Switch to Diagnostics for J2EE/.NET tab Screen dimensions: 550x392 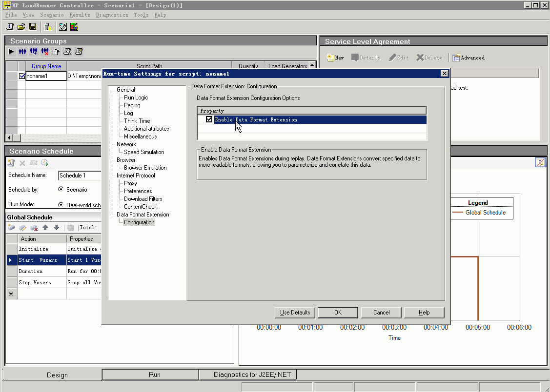point(248,374)
